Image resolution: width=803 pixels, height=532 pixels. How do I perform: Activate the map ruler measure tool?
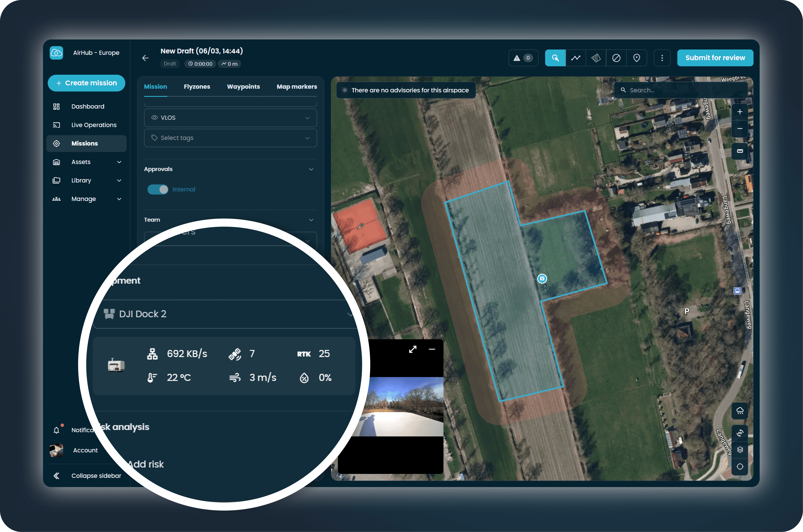(x=740, y=151)
